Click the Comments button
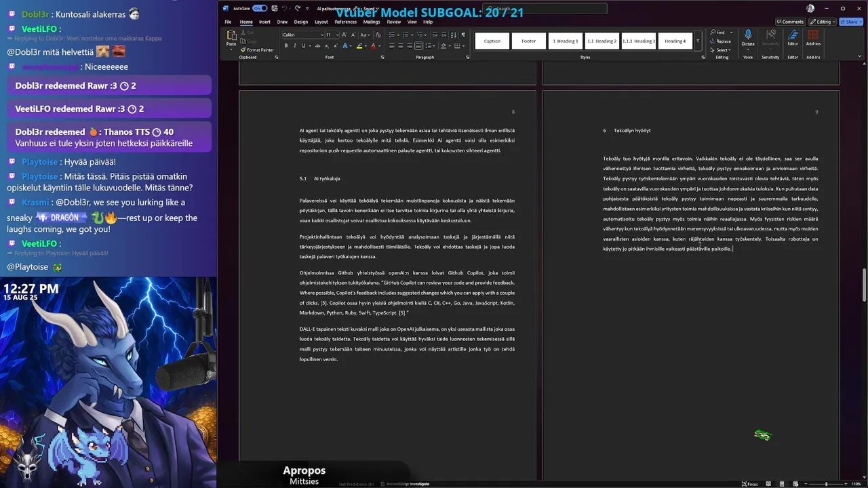Screen dimensions: 868x488 coord(790,22)
